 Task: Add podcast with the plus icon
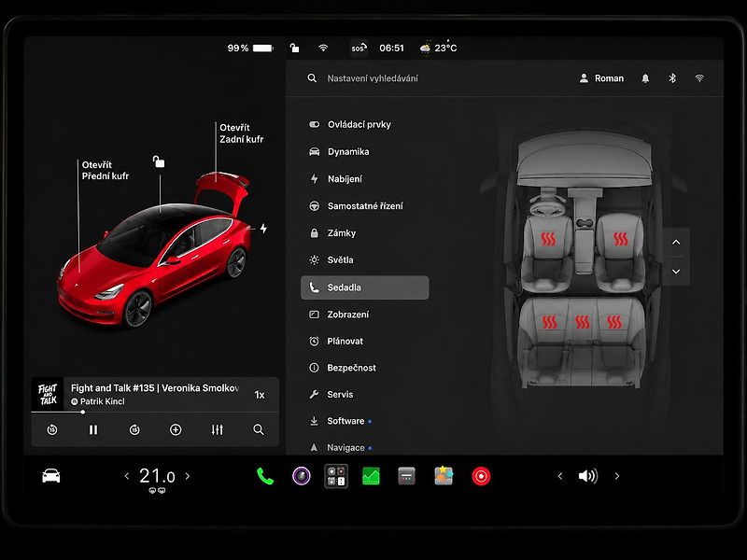click(x=176, y=429)
